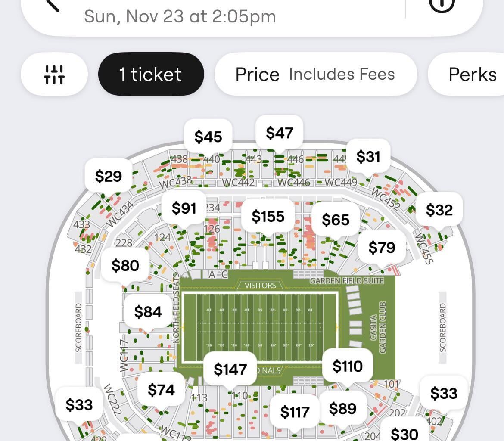This screenshot has height=441, width=504.
Task: Tap the $29 price pin
Action: [x=109, y=176]
